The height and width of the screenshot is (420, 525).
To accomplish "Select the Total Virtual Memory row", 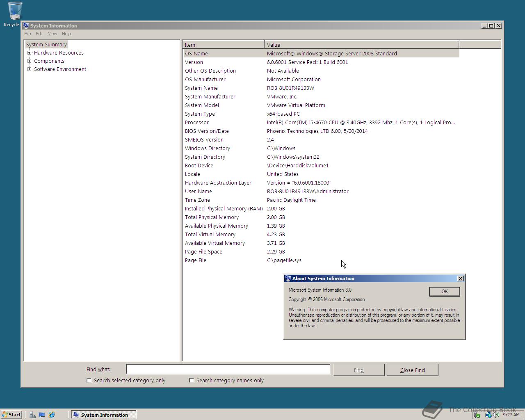I will [x=321, y=234].
